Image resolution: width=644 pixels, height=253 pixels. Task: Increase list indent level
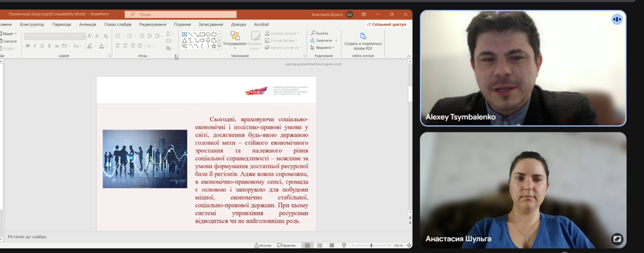(149, 36)
